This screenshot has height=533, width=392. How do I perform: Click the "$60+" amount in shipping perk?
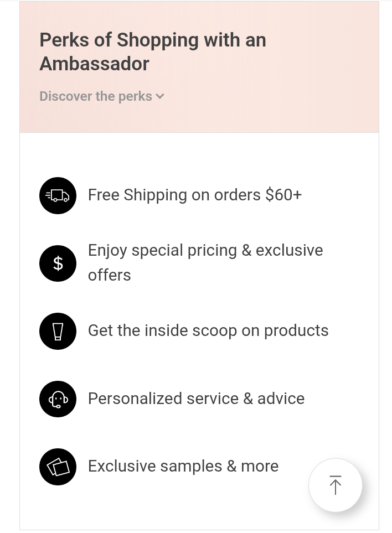(283, 195)
